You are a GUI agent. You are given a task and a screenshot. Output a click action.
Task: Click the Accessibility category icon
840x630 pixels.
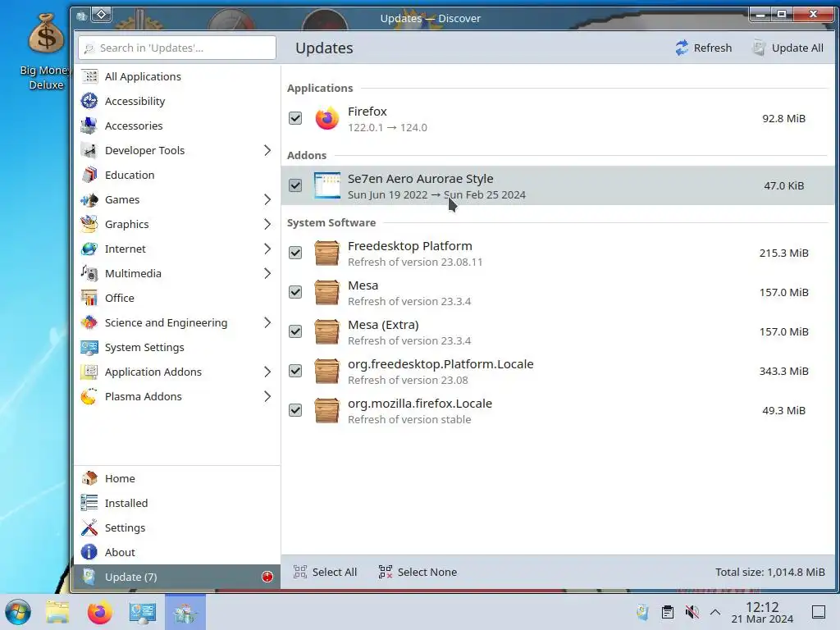[89, 101]
